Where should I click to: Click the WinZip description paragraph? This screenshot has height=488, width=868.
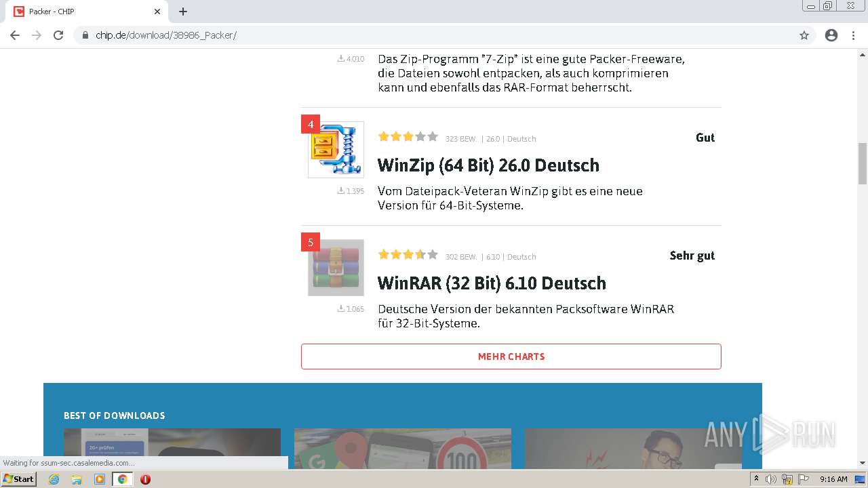point(510,198)
